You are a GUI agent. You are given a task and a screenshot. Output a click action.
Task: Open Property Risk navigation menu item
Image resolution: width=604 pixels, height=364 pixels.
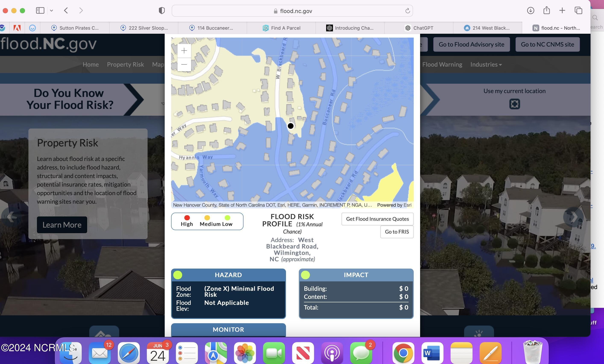[x=125, y=64]
